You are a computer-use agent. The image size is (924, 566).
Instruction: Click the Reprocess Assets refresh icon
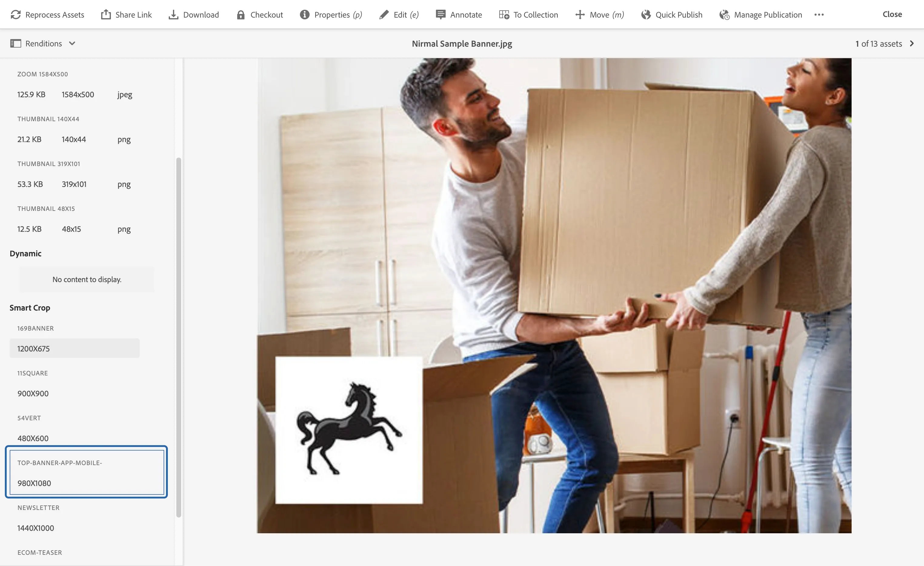coord(16,15)
